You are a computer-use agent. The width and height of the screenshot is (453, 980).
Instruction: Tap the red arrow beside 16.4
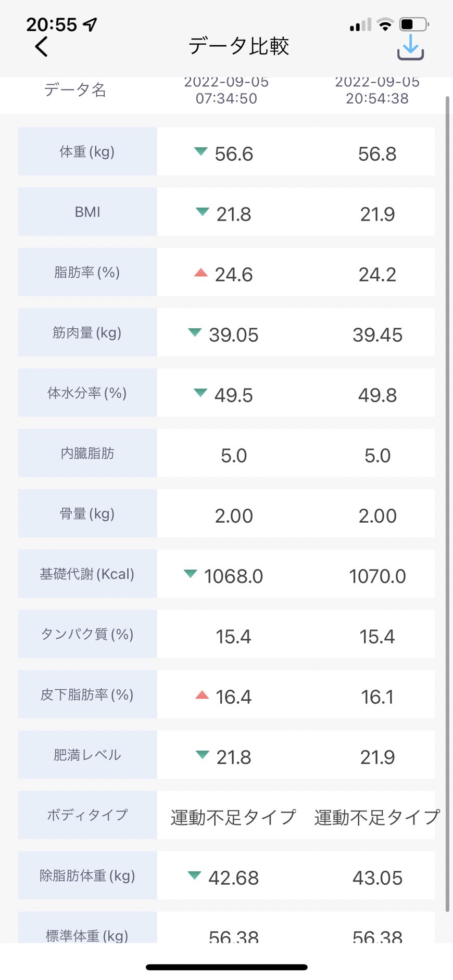[x=202, y=694]
